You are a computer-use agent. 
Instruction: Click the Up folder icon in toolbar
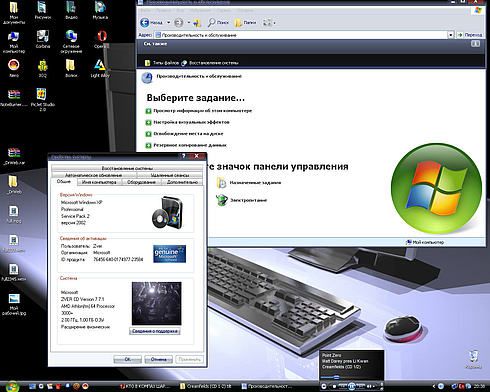point(197,23)
